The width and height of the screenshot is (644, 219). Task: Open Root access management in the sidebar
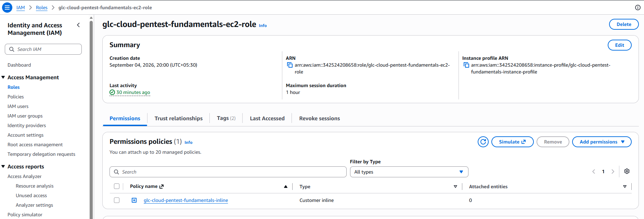coord(35,145)
